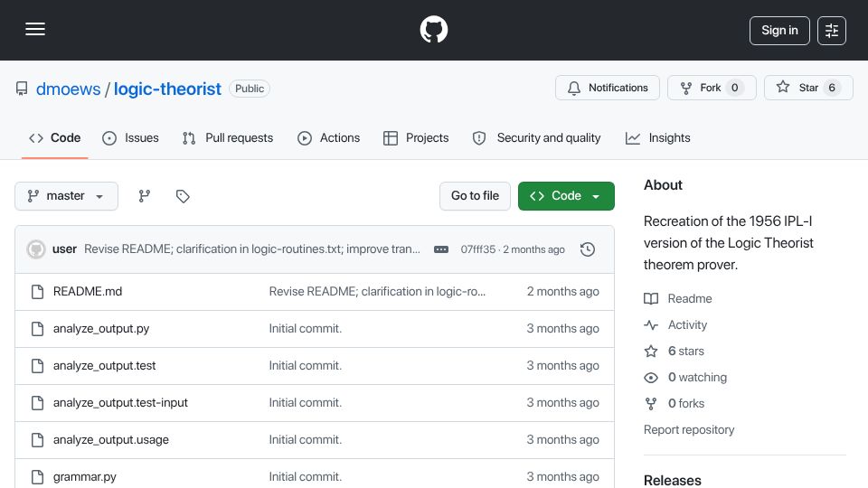View tags via the tag icon
Viewport: 868px width, 488px height.
[x=183, y=196]
